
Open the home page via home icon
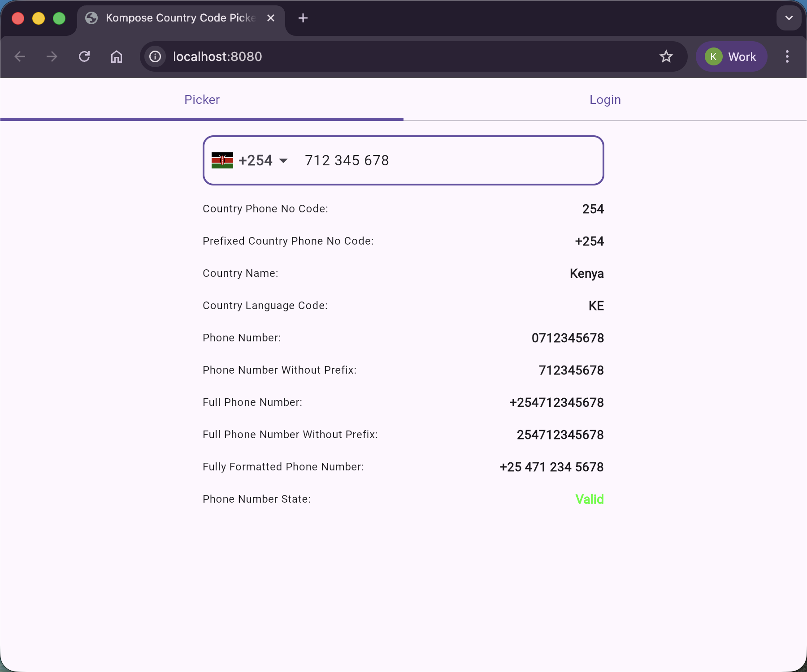click(x=117, y=56)
